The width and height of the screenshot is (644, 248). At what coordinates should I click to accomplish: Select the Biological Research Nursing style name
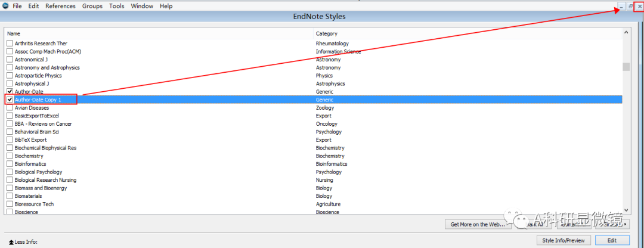coord(45,180)
